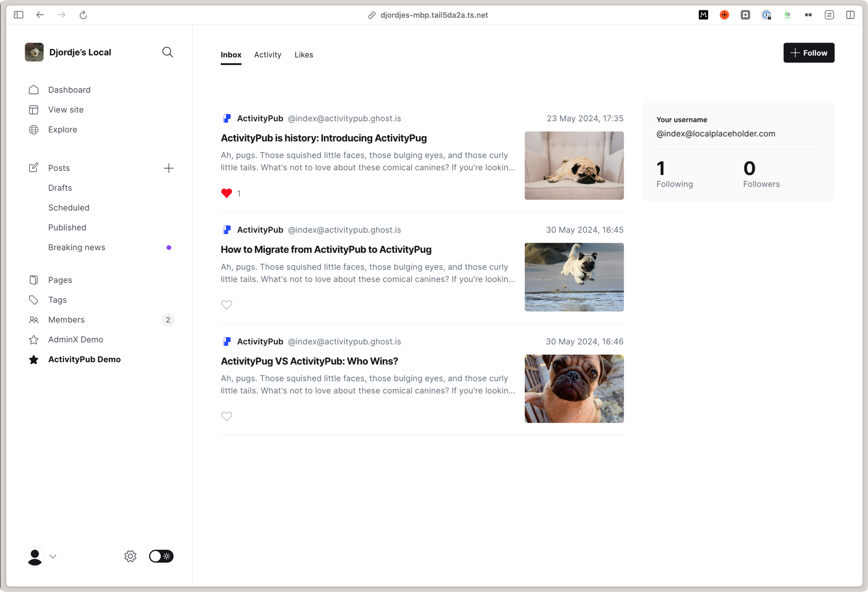Toggle the browser sidebar panel icon

click(18, 15)
